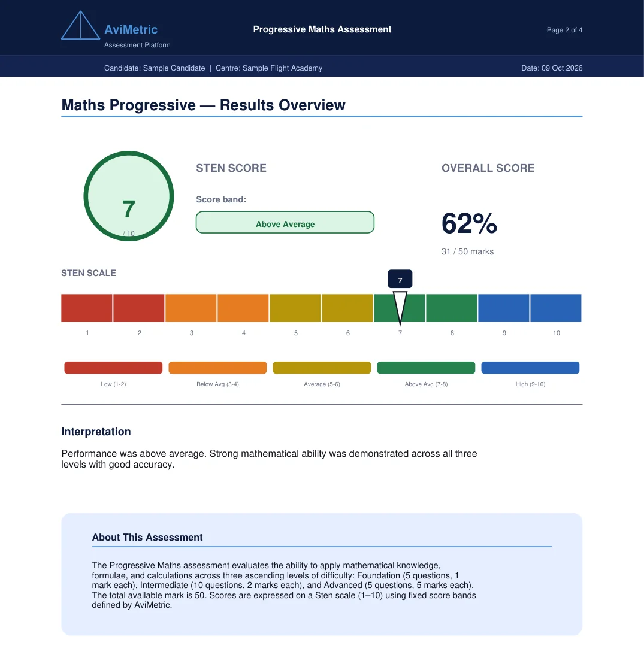
Task: Click the 'Above Avg (7-8)' legend label
Action: click(426, 384)
